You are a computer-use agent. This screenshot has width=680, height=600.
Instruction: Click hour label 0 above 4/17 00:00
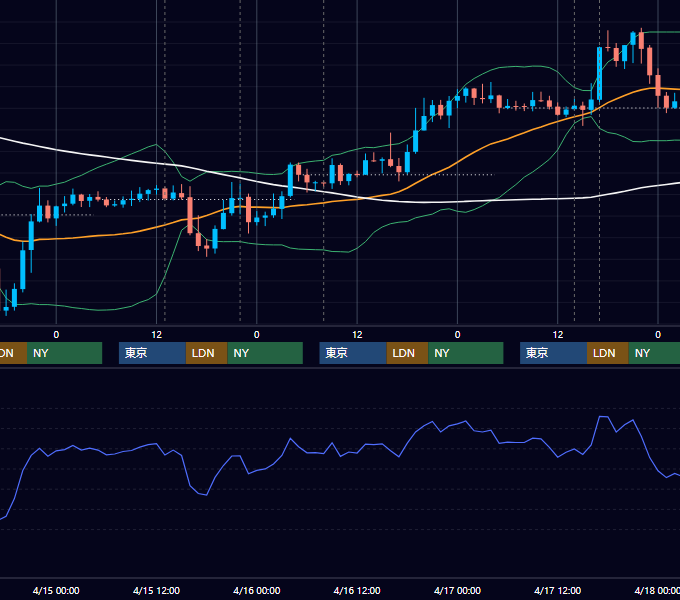457,335
